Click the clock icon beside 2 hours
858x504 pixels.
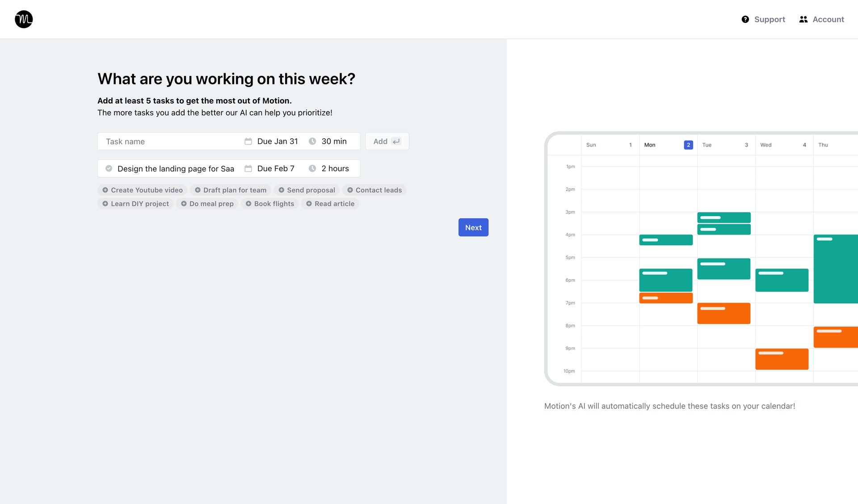pyautogui.click(x=312, y=168)
